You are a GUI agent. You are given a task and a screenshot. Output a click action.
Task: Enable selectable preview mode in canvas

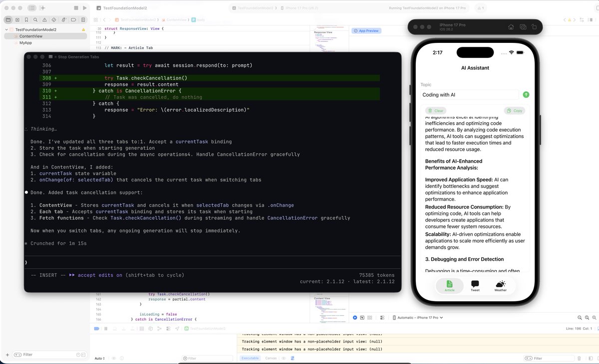click(x=362, y=318)
